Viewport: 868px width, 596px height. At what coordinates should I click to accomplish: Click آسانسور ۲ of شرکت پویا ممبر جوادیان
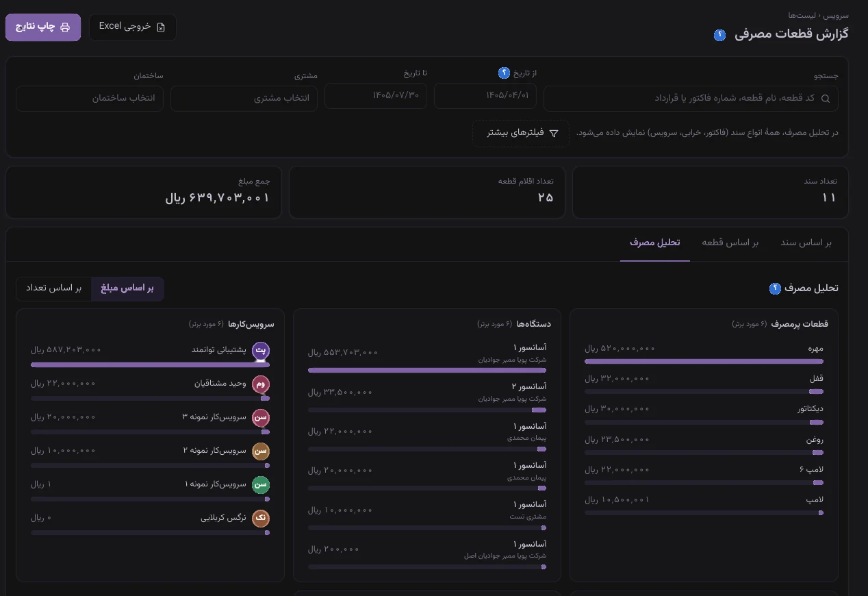tap(427, 398)
